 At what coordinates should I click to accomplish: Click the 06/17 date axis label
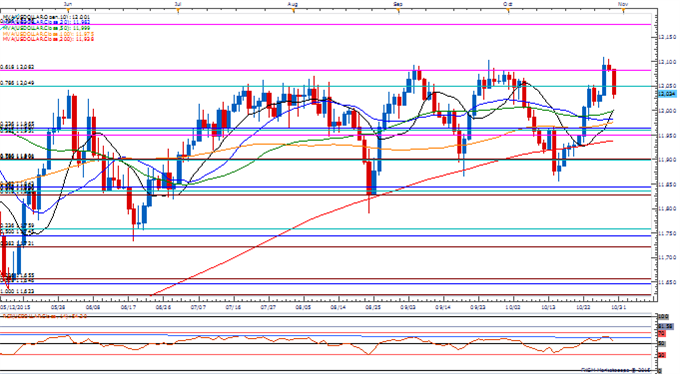[128, 307]
